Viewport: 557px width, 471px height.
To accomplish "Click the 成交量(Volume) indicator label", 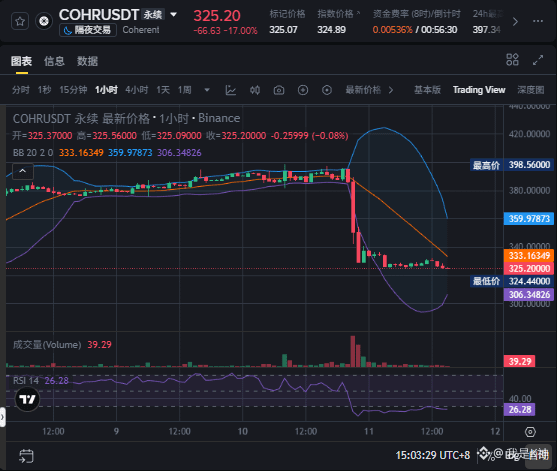I will [x=47, y=345].
